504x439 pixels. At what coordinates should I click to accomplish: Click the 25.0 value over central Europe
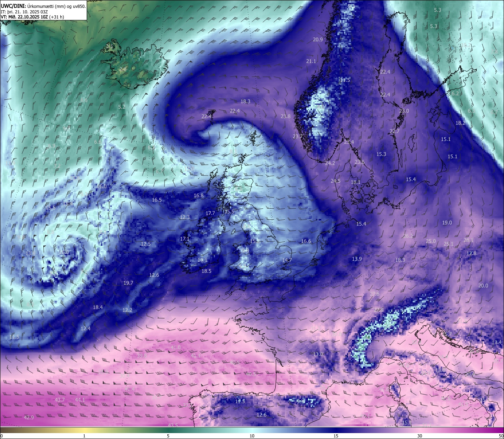(431, 241)
